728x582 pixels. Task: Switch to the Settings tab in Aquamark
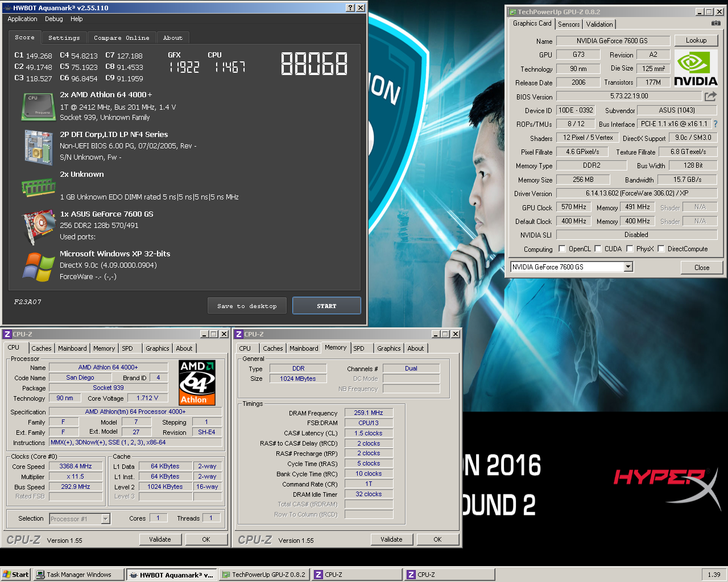tap(64, 38)
